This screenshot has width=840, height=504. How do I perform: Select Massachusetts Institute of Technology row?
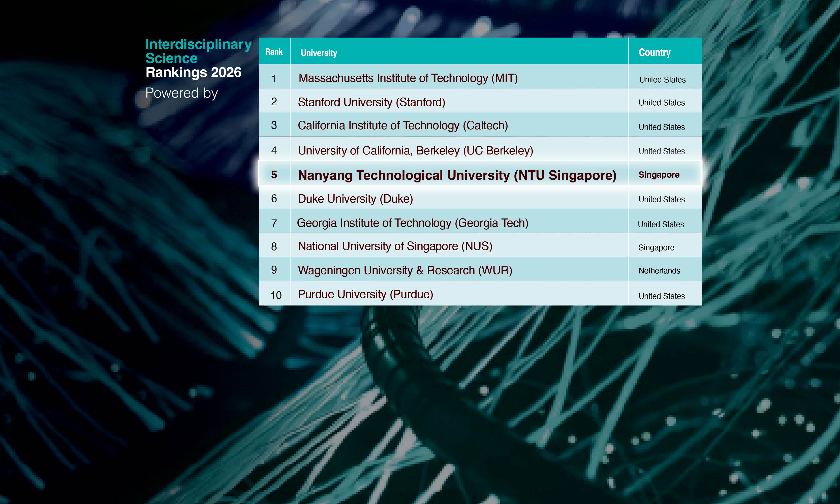408,78
